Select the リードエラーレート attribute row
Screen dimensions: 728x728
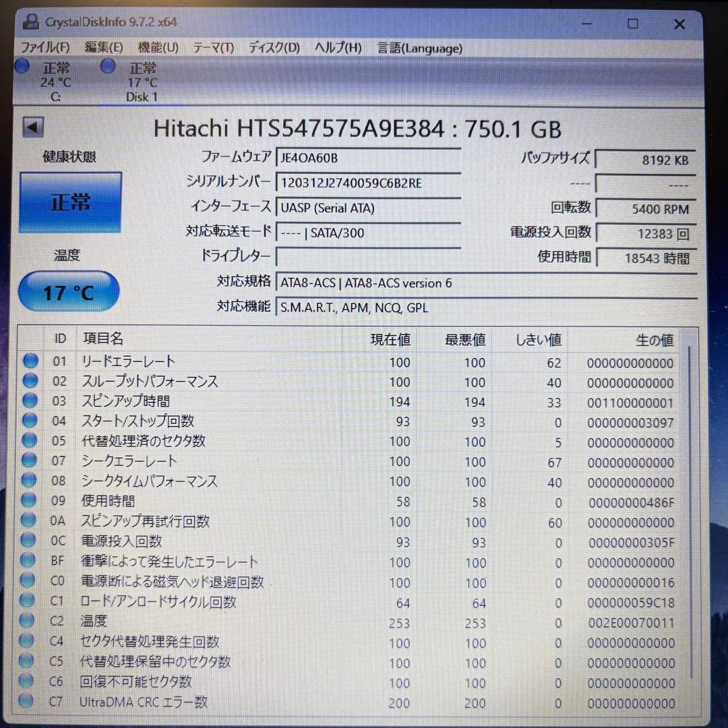[x=349, y=362]
